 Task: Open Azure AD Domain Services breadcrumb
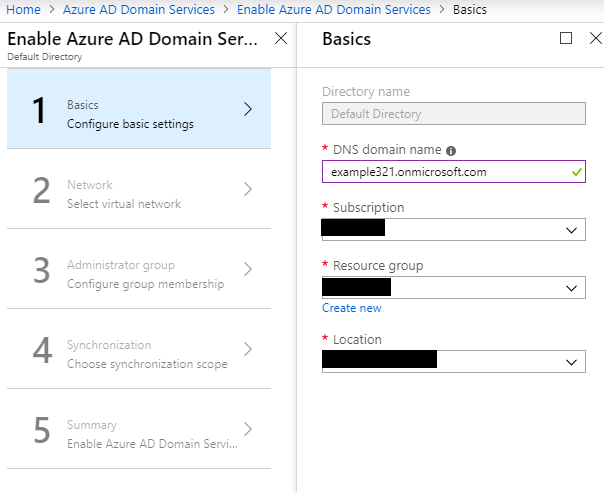(x=139, y=9)
